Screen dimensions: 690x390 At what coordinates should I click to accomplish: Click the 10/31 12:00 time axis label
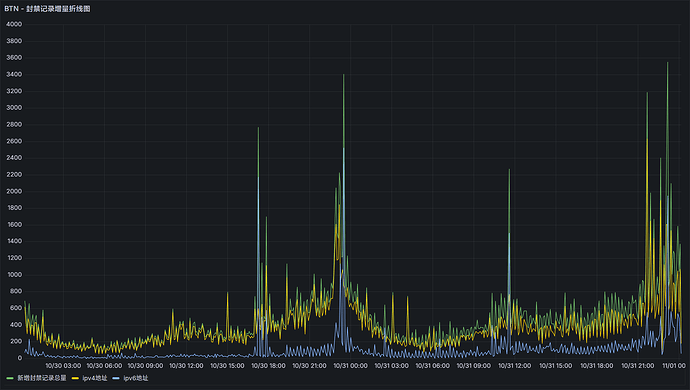514,366
